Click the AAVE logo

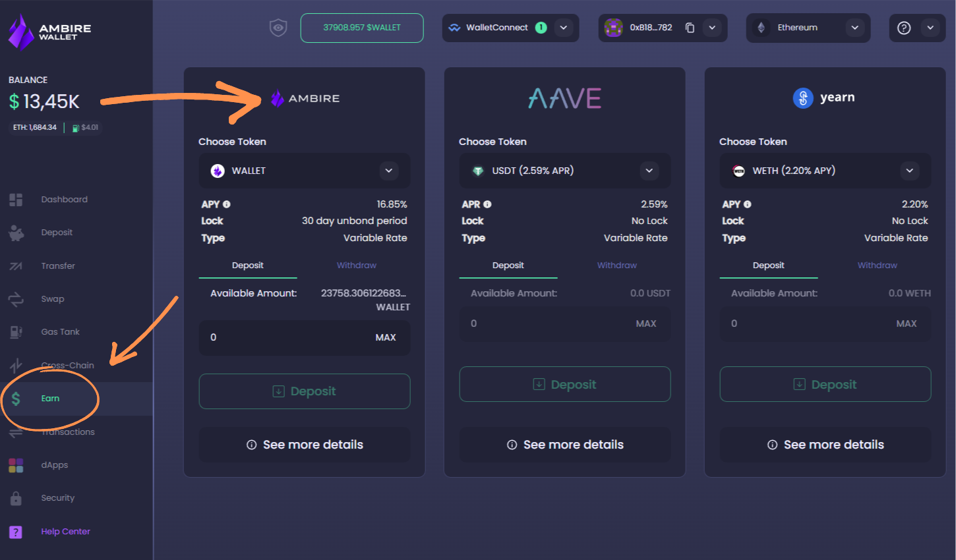[x=564, y=98]
